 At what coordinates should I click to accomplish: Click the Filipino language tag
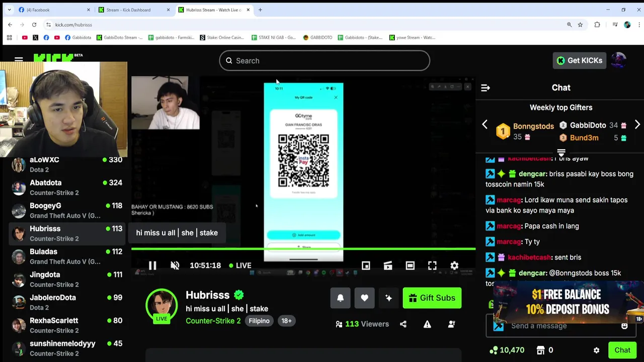[259, 321]
